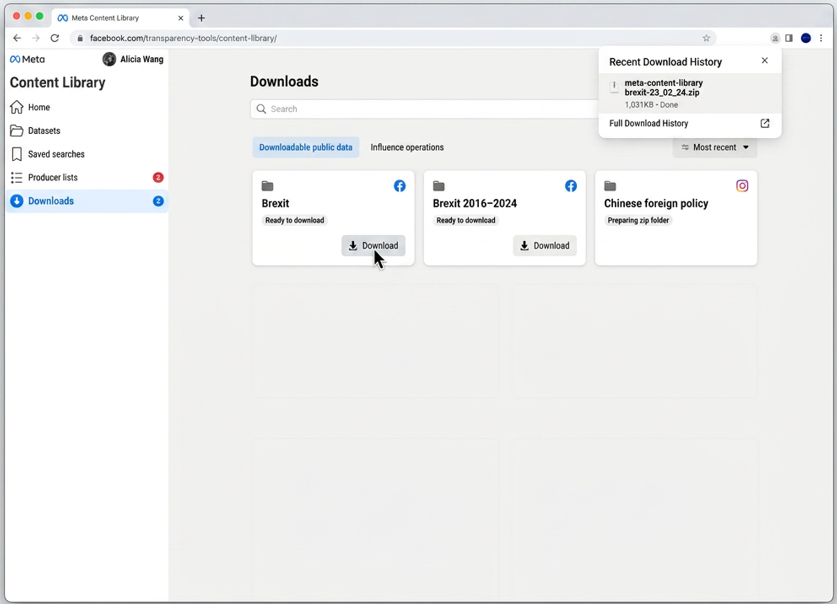Click folder icon on Chinese foreign policy card
837x604 pixels.
click(x=610, y=186)
